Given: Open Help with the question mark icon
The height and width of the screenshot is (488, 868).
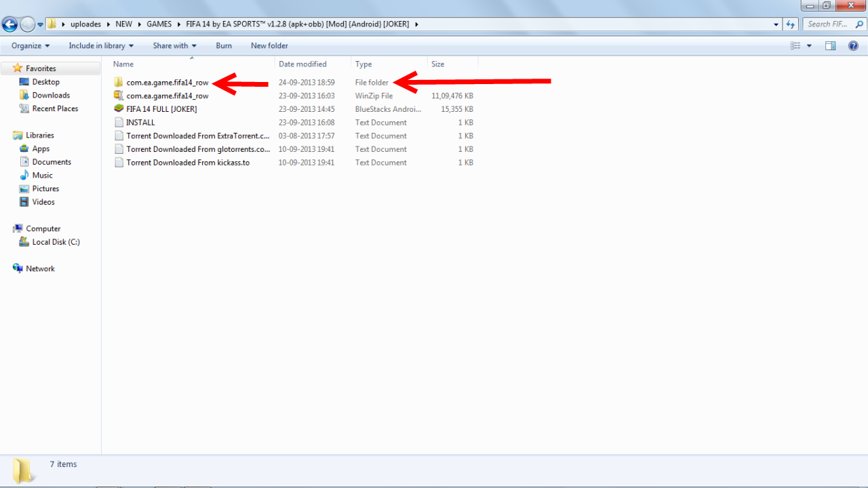Looking at the screenshot, I should pos(854,45).
